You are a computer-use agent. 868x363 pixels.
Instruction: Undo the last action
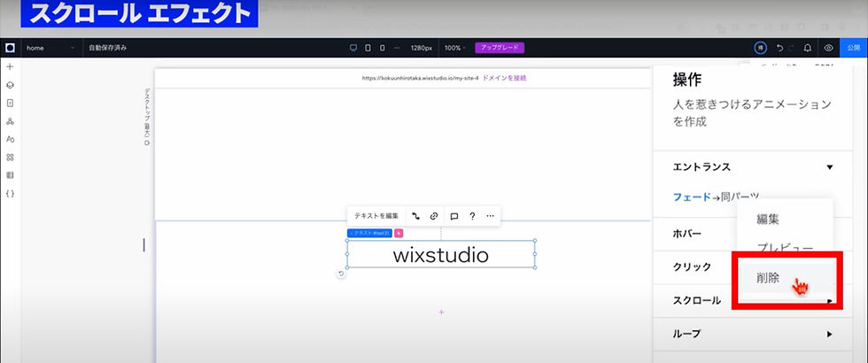coord(779,48)
